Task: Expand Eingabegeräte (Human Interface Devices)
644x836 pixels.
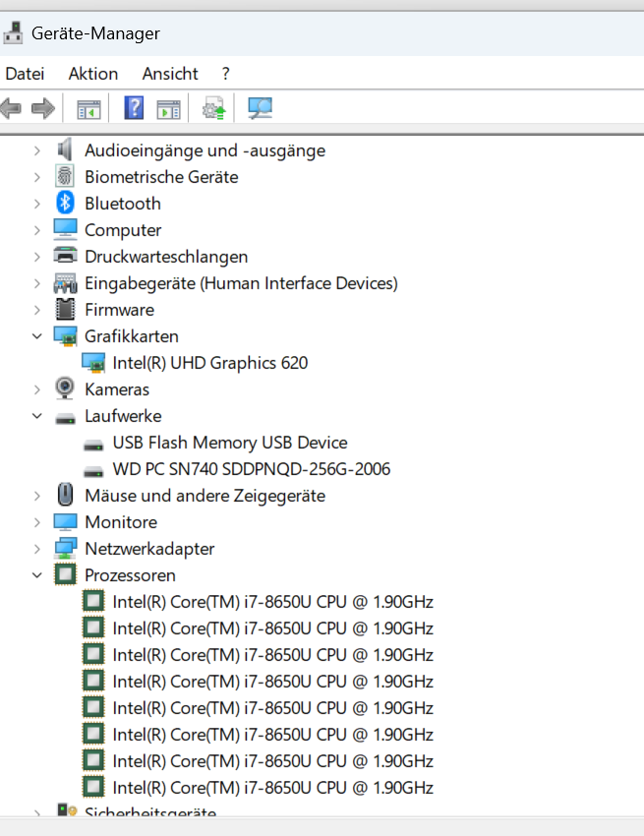Action: pyautogui.click(x=36, y=283)
